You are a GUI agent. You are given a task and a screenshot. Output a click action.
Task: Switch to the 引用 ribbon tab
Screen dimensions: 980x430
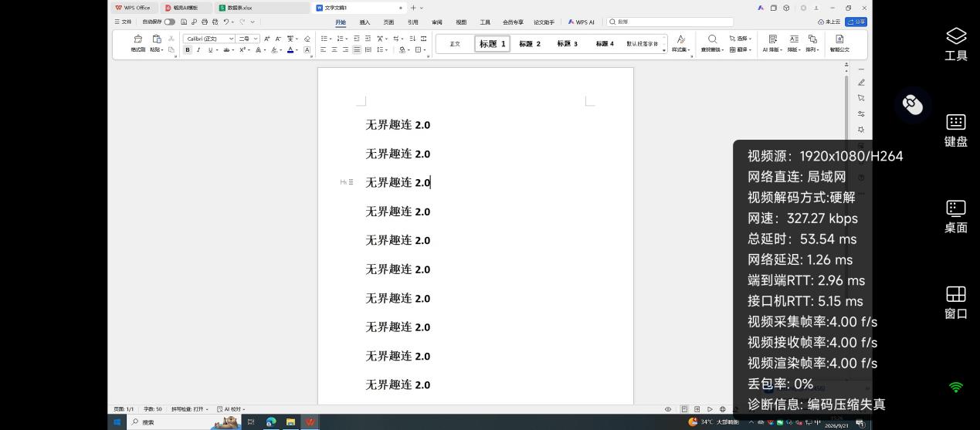pos(413,22)
